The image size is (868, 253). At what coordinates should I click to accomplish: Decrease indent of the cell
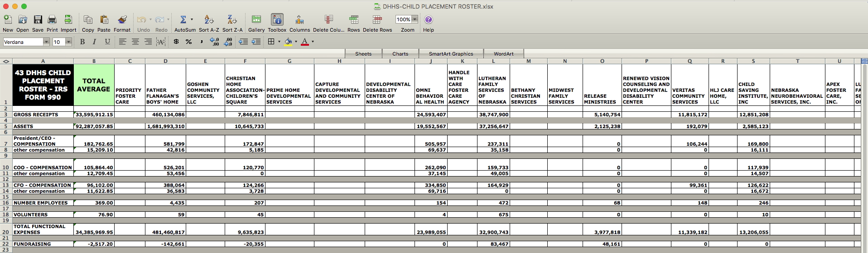243,42
